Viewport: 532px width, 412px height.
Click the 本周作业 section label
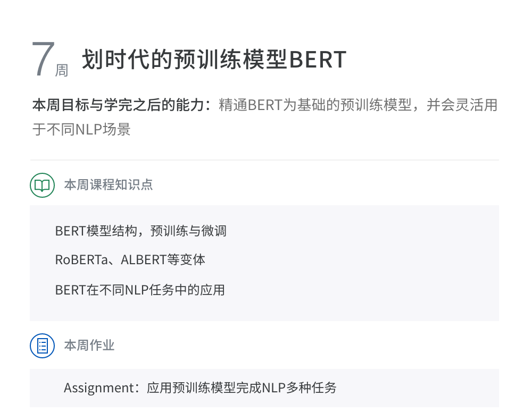(89, 346)
